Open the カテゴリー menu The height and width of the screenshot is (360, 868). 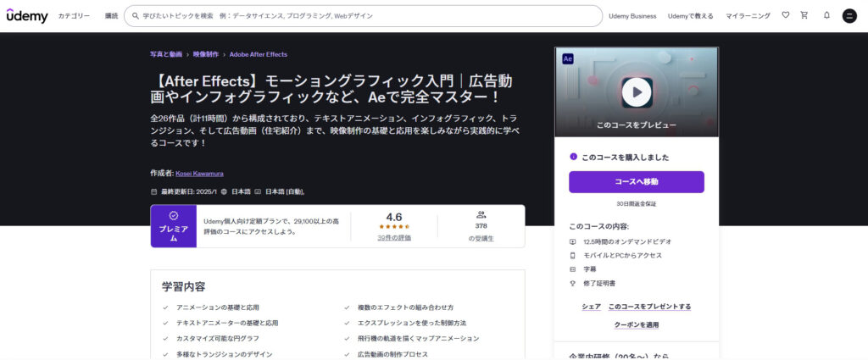coord(74,16)
